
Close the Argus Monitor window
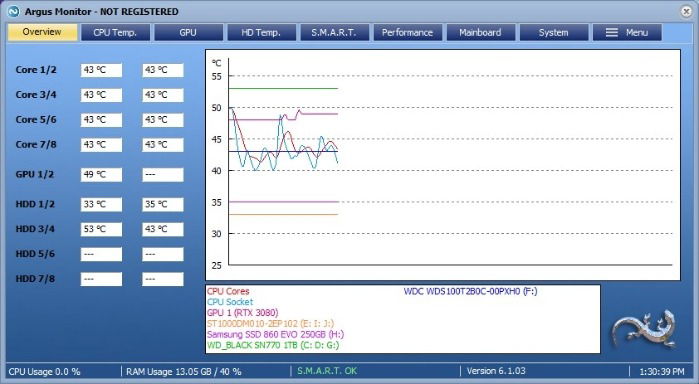coord(687,12)
